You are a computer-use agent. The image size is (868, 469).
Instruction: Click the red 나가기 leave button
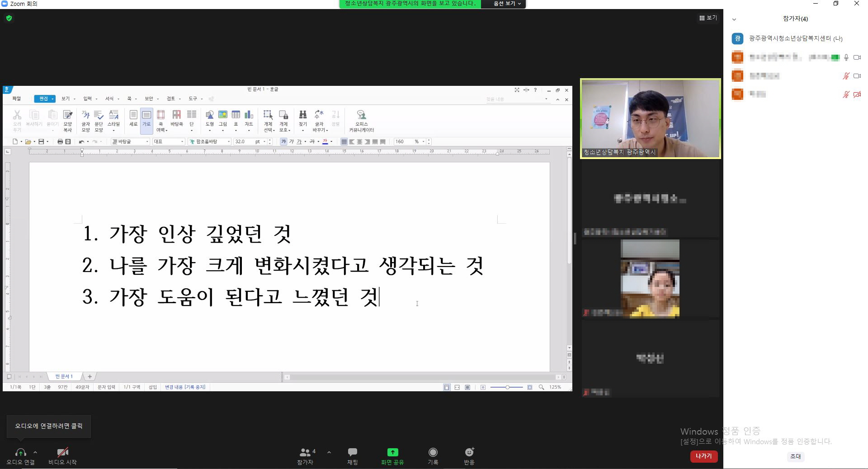click(x=703, y=456)
